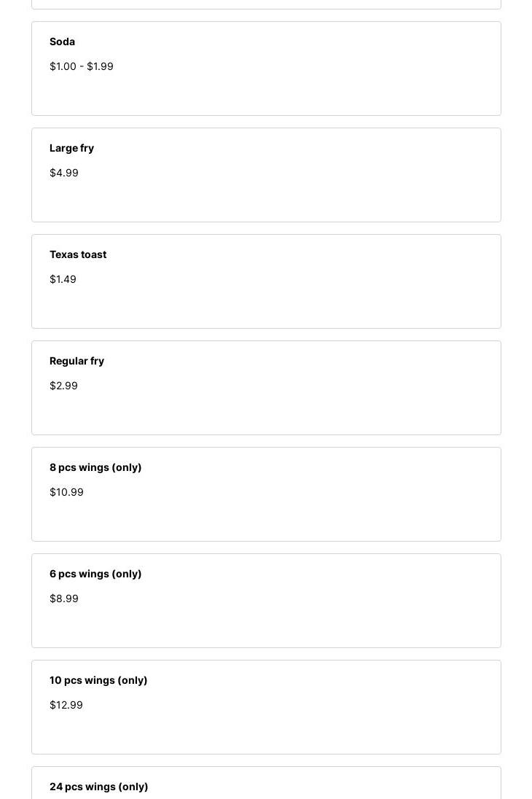Open the Texas toast menu item
This screenshot has width=532, height=799.
pyautogui.click(x=78, y=254)
